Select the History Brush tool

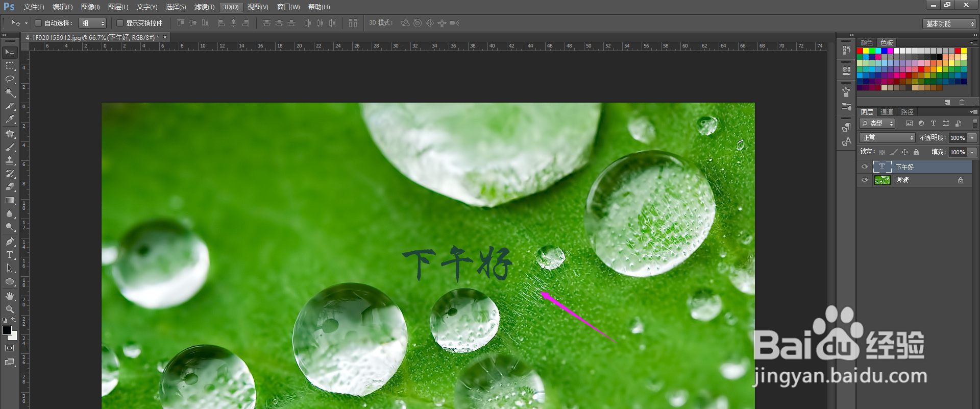coord(10,174)
